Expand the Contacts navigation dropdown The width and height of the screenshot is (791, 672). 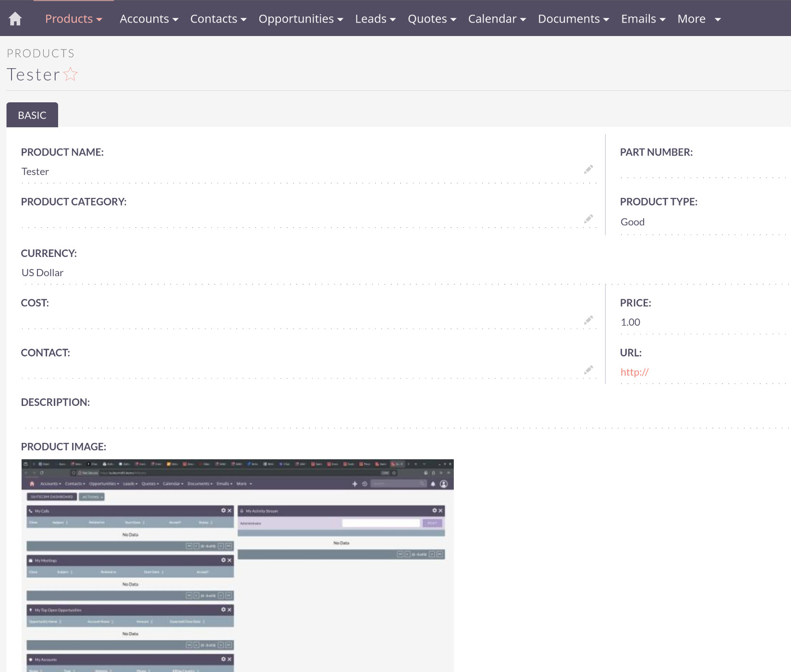(218, 19)
